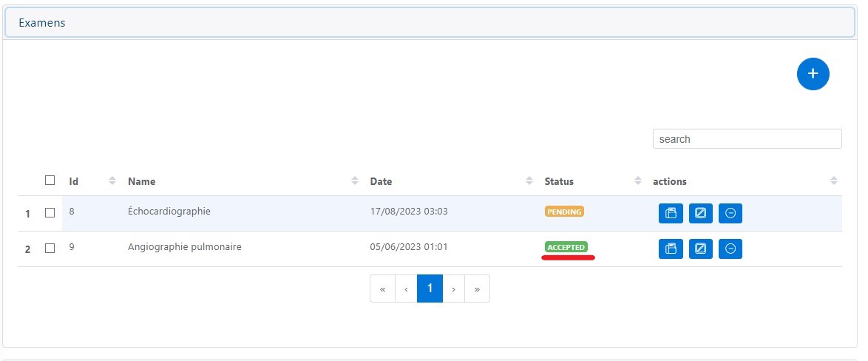
Task: Remove the Échocardiographie exam
Action: (730, 213)
